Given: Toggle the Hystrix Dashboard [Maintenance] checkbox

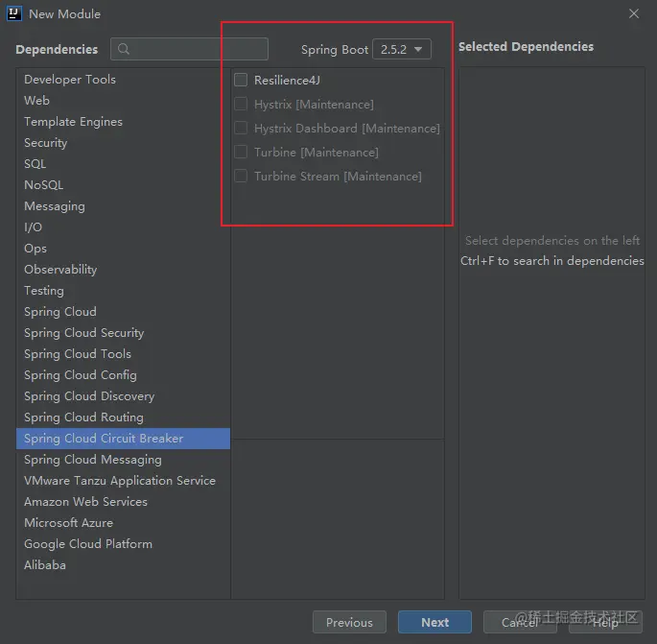Looking at the screenshot, I should point(241,128).
